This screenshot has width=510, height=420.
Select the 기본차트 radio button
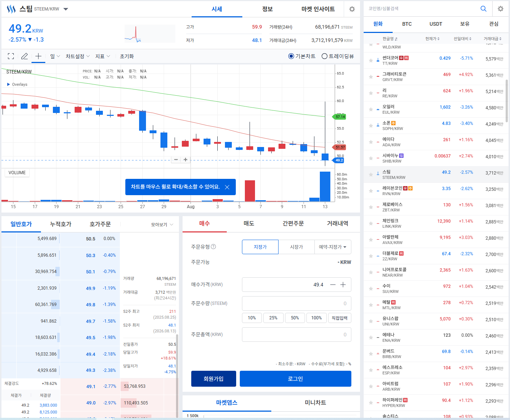pos(291,56)
